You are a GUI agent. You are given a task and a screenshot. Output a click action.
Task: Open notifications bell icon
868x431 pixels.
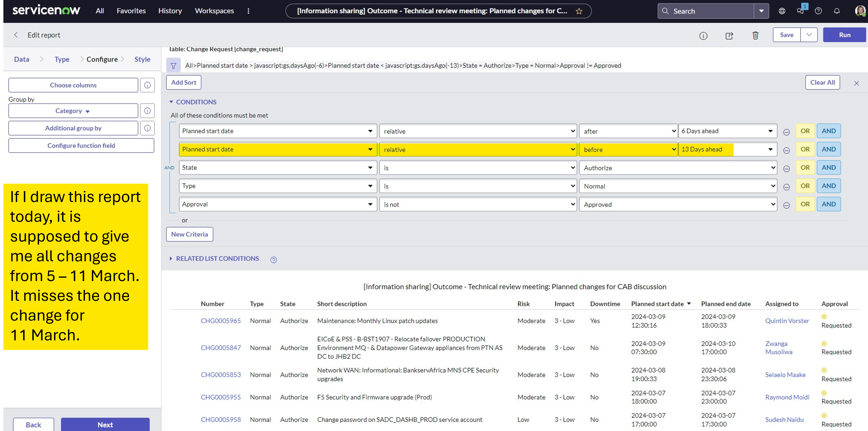(837, 11)
